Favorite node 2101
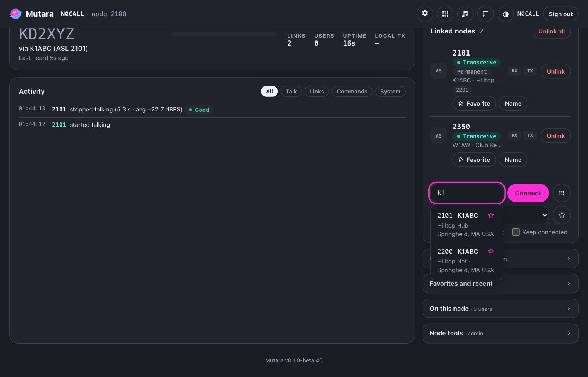Viewport: 588px width, 377px height. tap(474, 104)
